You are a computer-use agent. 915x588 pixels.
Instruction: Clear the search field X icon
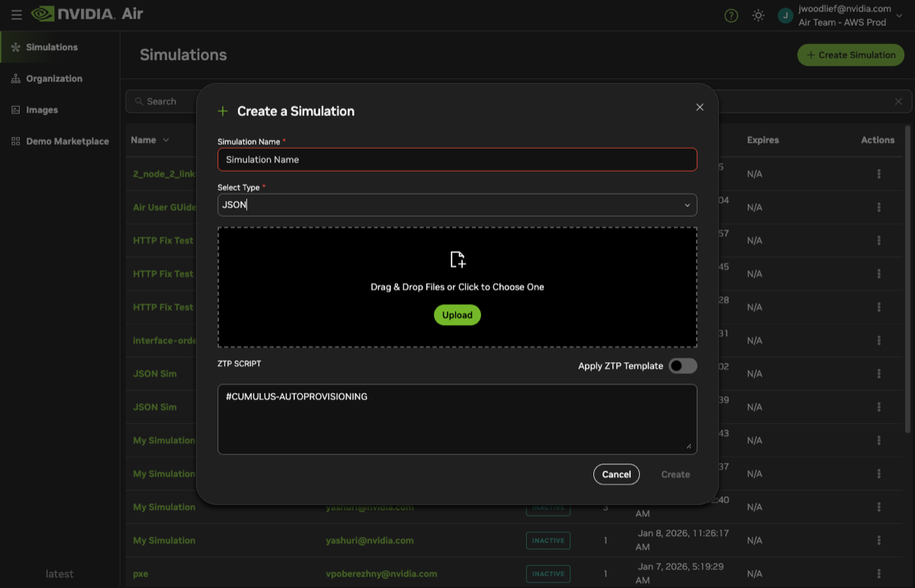pyautogui.click(x=898, y=101)
